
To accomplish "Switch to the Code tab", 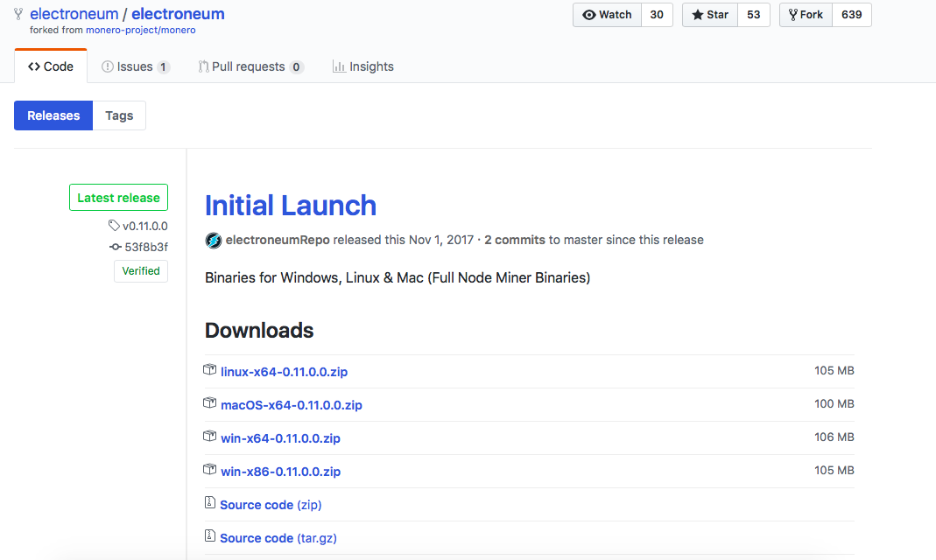I will pyautogui.click(x=51, y=66).
